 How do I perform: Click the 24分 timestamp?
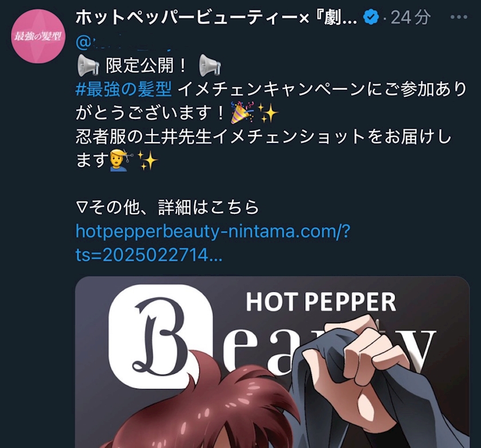pos(411,17)
